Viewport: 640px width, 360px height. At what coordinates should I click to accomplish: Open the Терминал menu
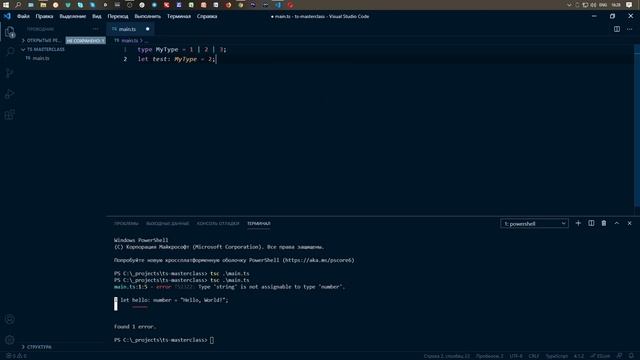tap(179, 16)
